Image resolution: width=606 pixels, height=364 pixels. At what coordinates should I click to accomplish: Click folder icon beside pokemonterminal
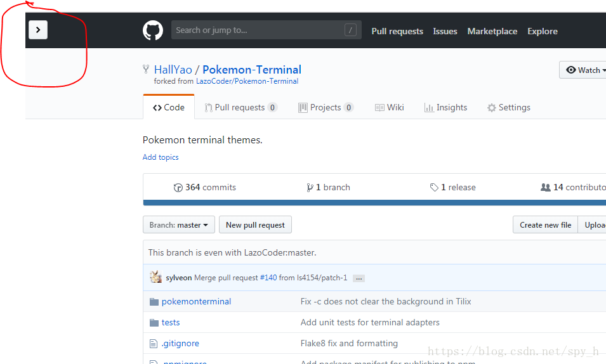(154, 302)
